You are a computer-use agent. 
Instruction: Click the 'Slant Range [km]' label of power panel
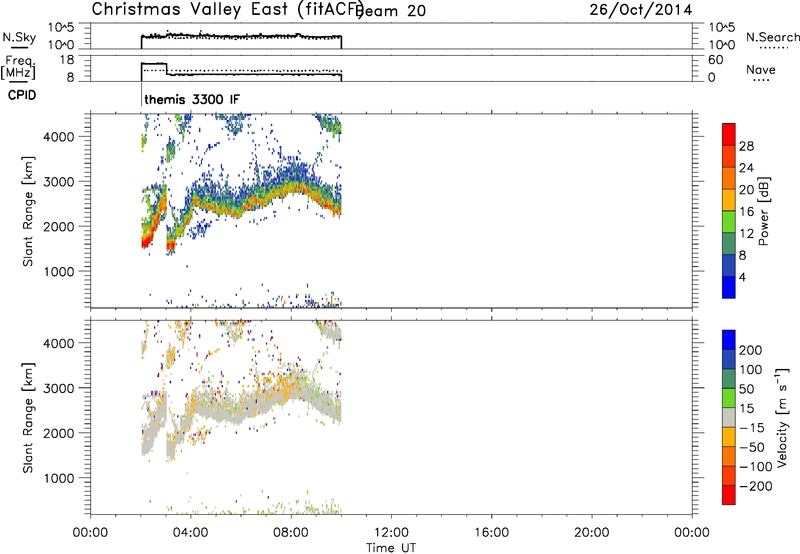28,211
